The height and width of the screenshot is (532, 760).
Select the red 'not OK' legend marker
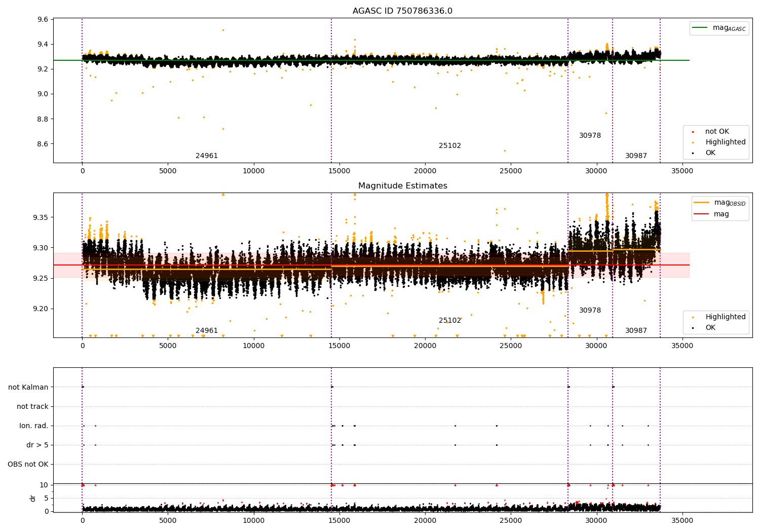point(693,132)
